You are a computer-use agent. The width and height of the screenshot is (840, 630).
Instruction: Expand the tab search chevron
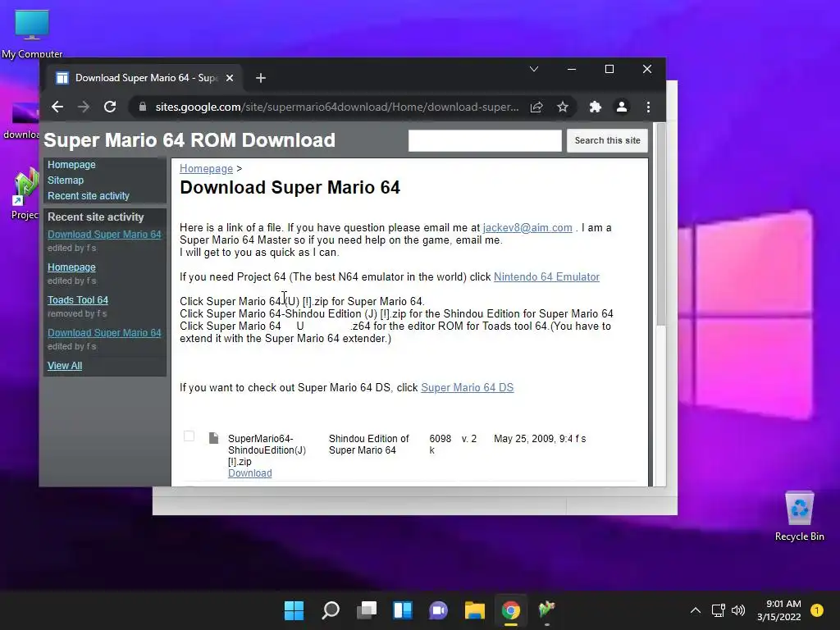533,69
